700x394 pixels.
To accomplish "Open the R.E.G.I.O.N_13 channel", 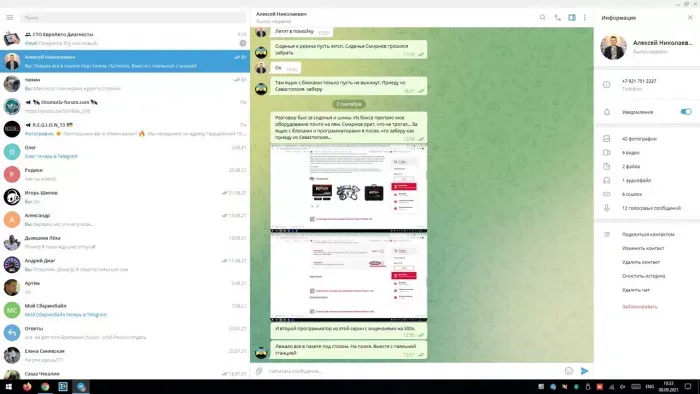I will (x=125, y=129).
